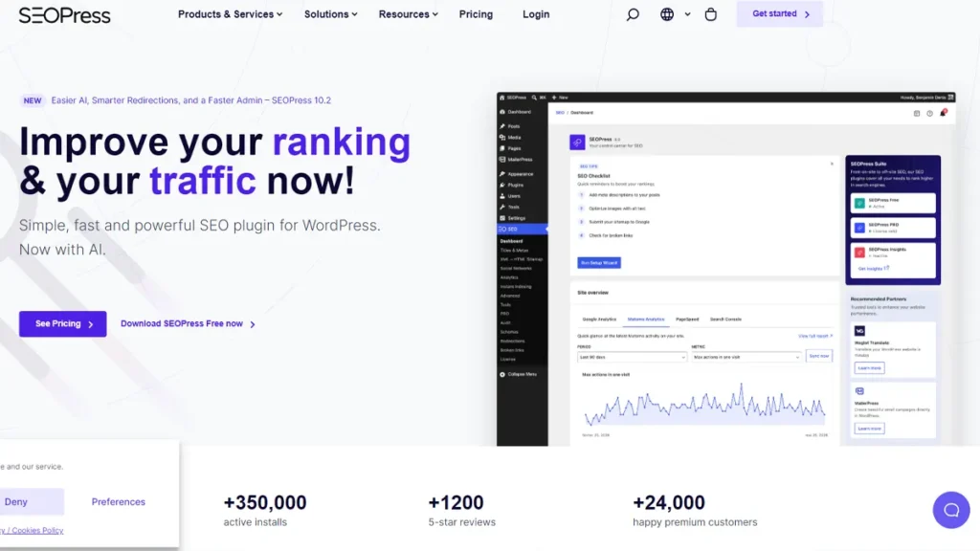Expand the Resources dropdown menu

tap(408, 14)
